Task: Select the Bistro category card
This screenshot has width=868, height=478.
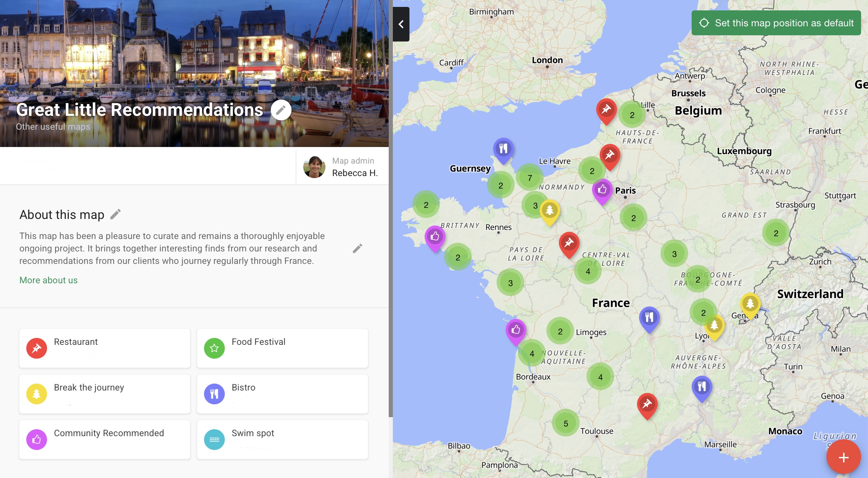Action: click(x=282, y=394)
